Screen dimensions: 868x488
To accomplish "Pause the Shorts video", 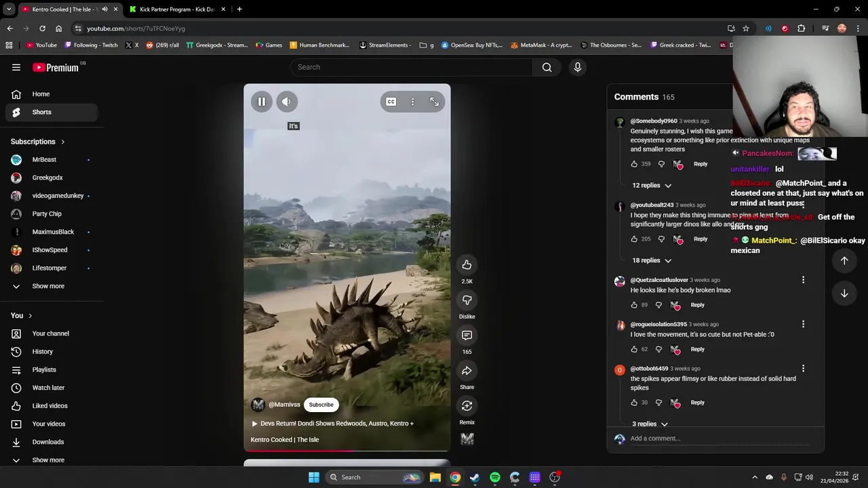I will coord(261,102).
